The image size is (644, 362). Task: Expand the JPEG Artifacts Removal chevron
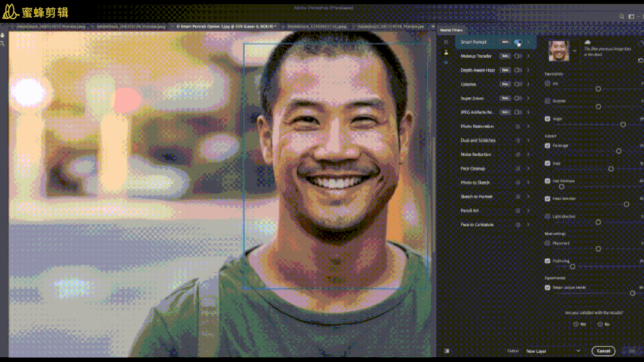(x=529, y=112)
